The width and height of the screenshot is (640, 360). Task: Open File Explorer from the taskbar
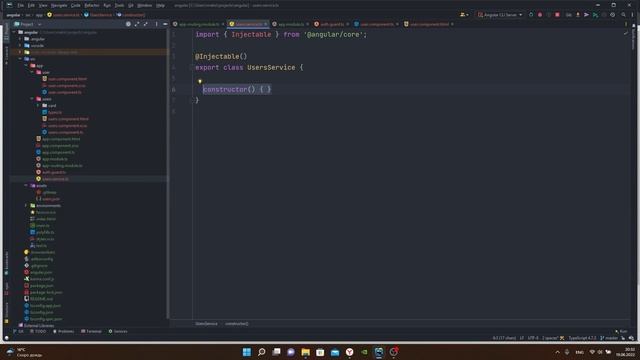tap(305, 352)
